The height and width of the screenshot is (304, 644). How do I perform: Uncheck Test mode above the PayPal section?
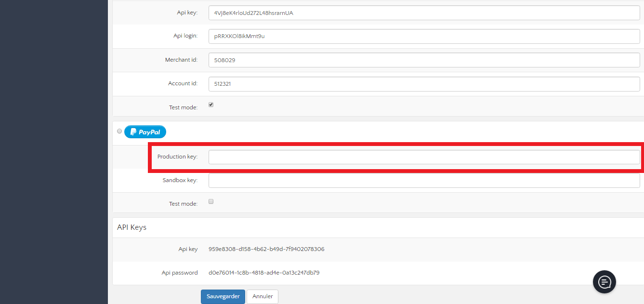coord(211,105)
